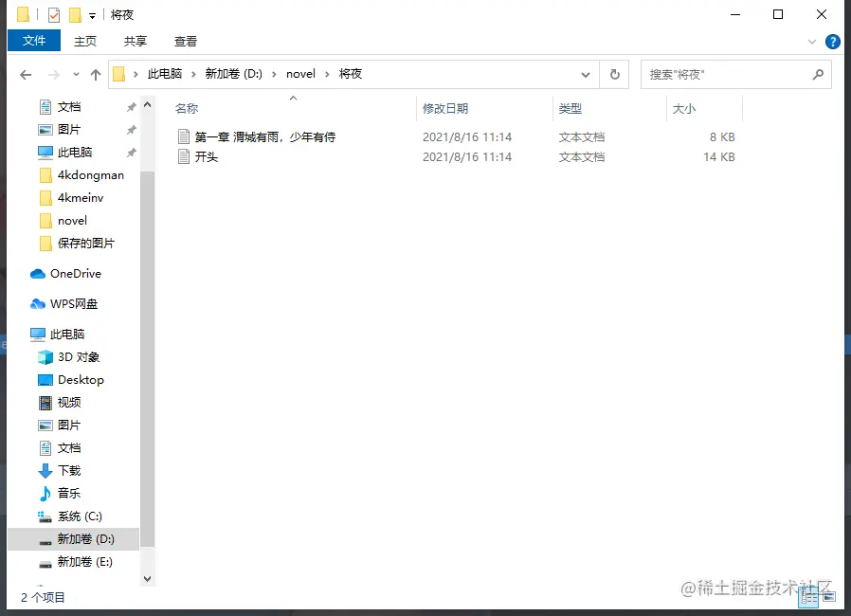
Task: Expand the chevron after novel in breadcrumb
Action: (x=327, y=74)
